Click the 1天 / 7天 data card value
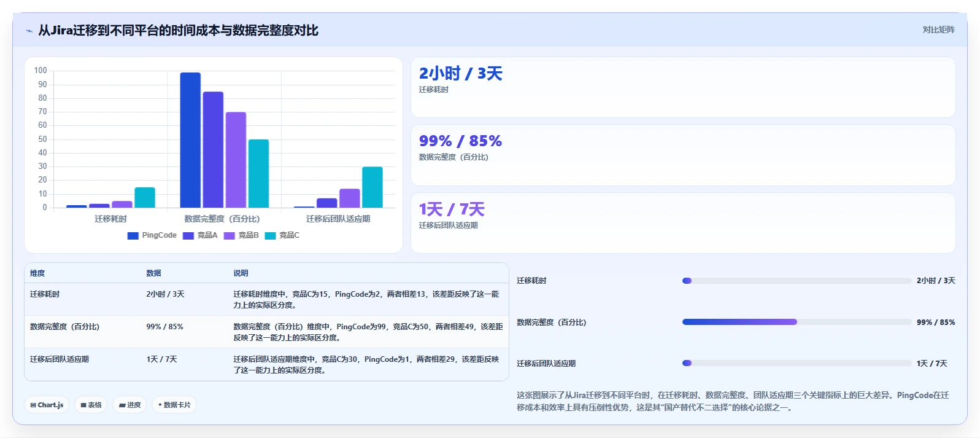 [x=452, y=209]
